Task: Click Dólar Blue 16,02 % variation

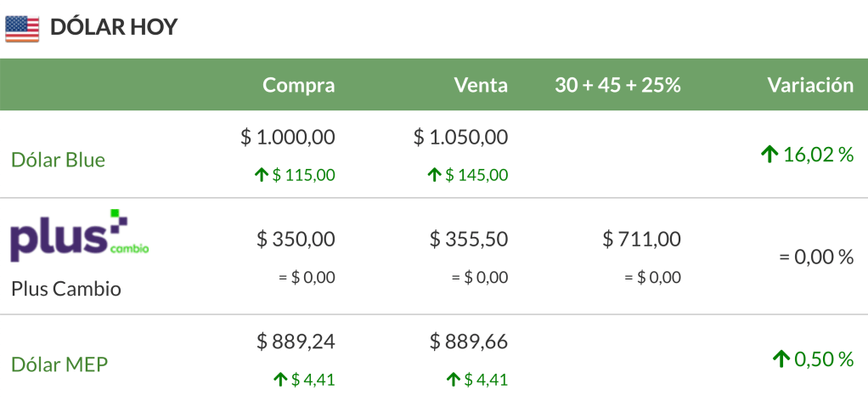Action: point(818,155)
